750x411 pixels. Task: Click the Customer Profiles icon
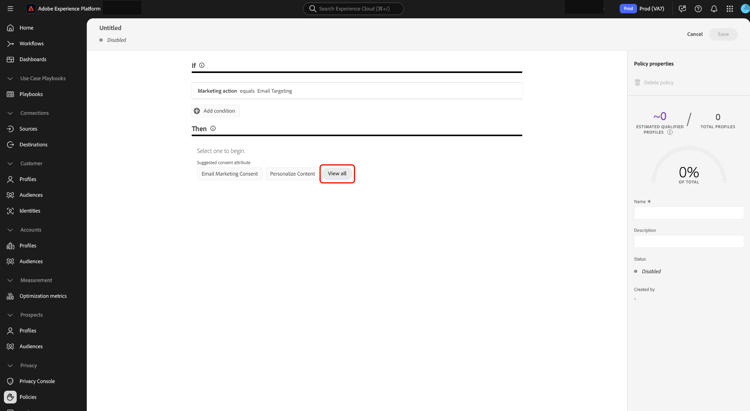[10, 179]
